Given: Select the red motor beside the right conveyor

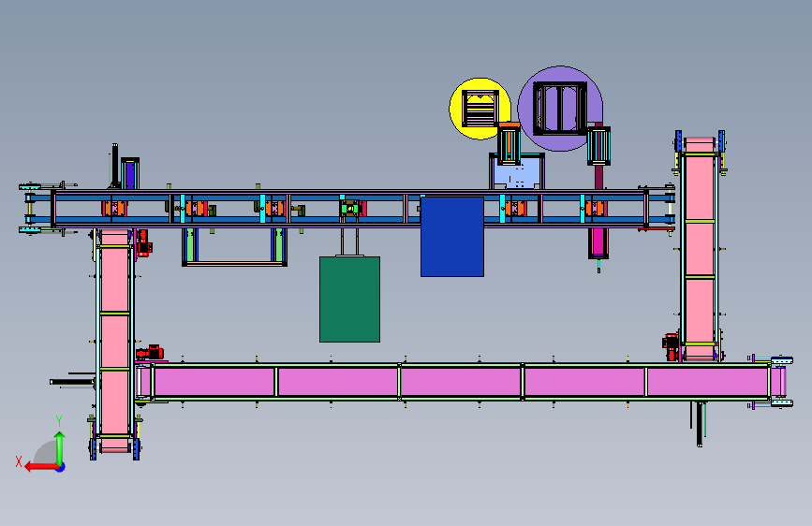Looking at the screenshot, I should click(x=671, y=346).
